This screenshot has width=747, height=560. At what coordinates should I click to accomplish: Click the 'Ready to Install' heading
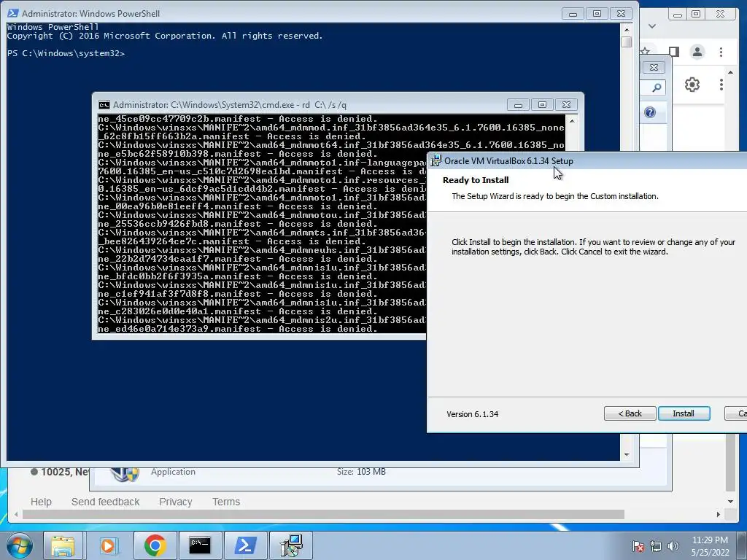point(476,180)
